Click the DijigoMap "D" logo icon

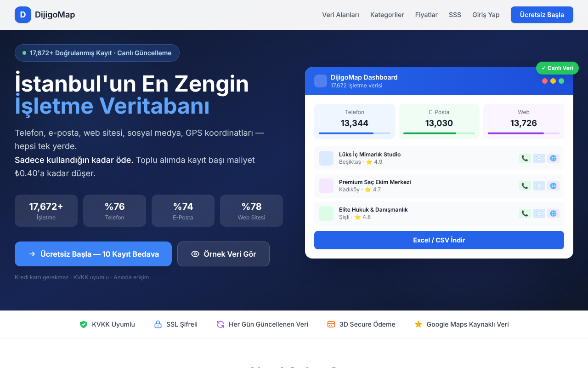click(23, 15)
